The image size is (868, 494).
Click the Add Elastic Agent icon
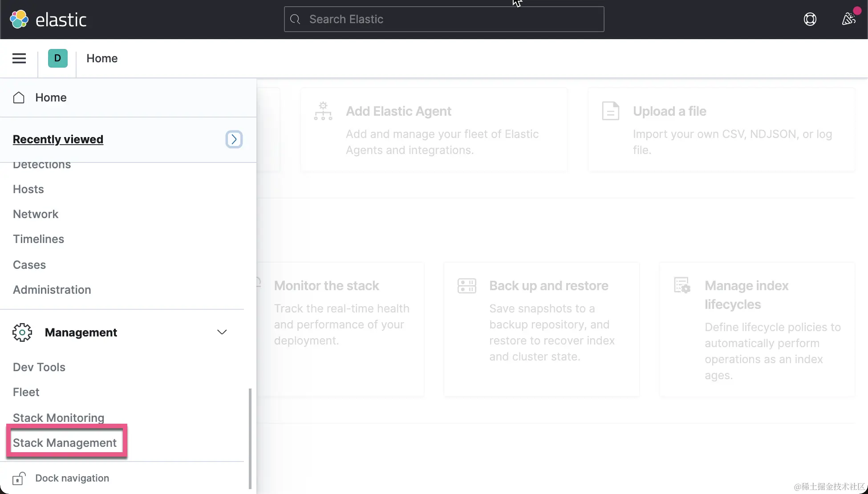[323, 111]
